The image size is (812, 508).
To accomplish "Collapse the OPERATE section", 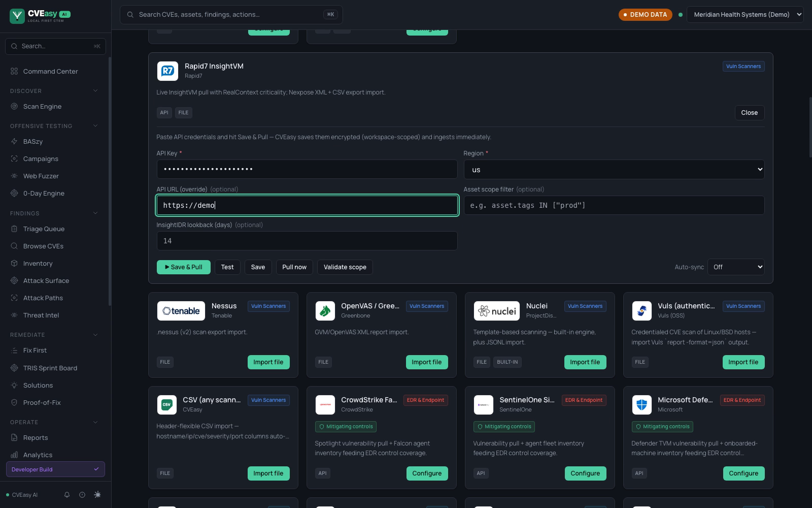I will click(95, 422).
